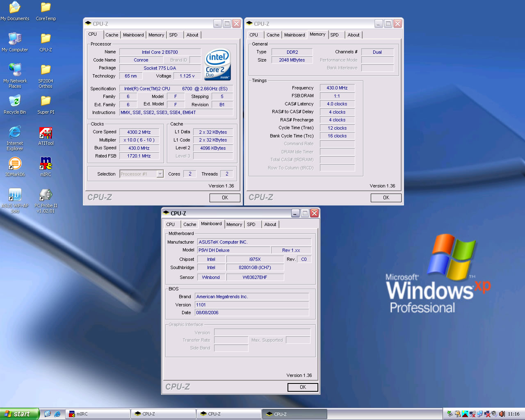Select the ATITool desktop shortcut
Image resolution: width=525 pixels, height=420 pixels.
(x=46, y=136)
